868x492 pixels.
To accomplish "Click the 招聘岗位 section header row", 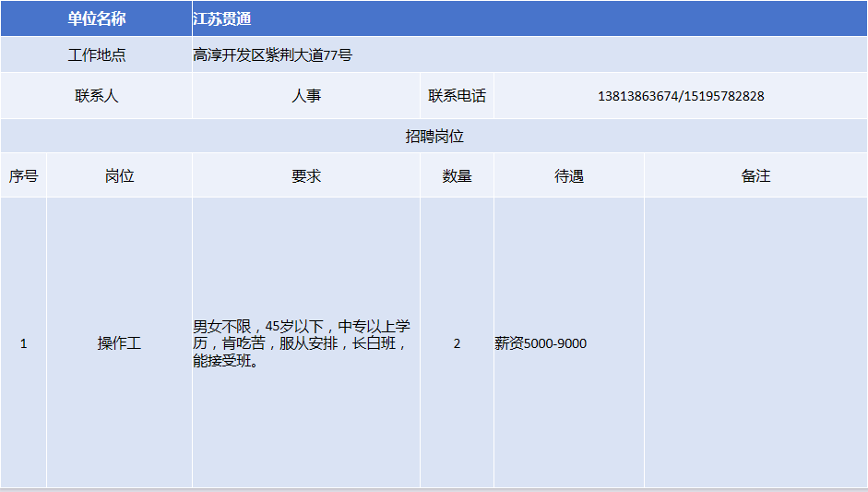I will [x=434, y=137].
